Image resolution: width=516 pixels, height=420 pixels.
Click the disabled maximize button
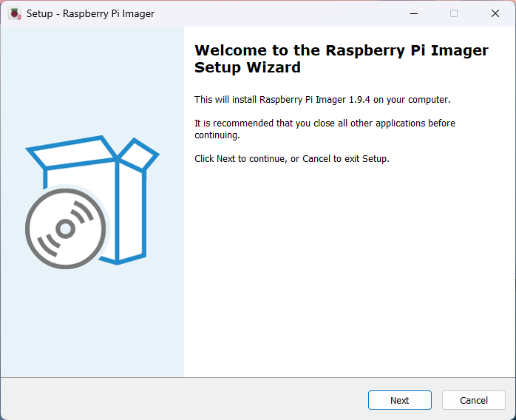pyautogui.click(x=454, y=13)
